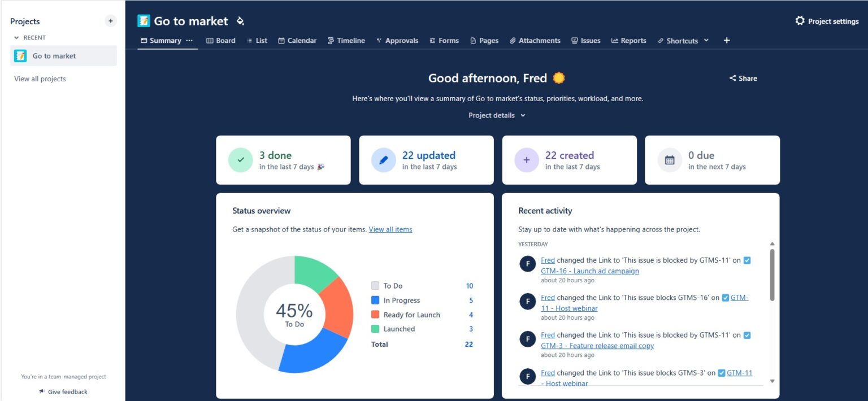
Task: Click the pencil icon on the updated card
Action: click(x=384, y=160)
